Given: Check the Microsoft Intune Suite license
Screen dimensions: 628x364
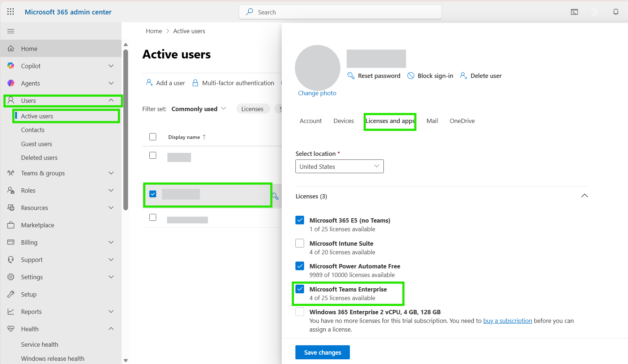Looking at the screenshot, I should [300, 243].
